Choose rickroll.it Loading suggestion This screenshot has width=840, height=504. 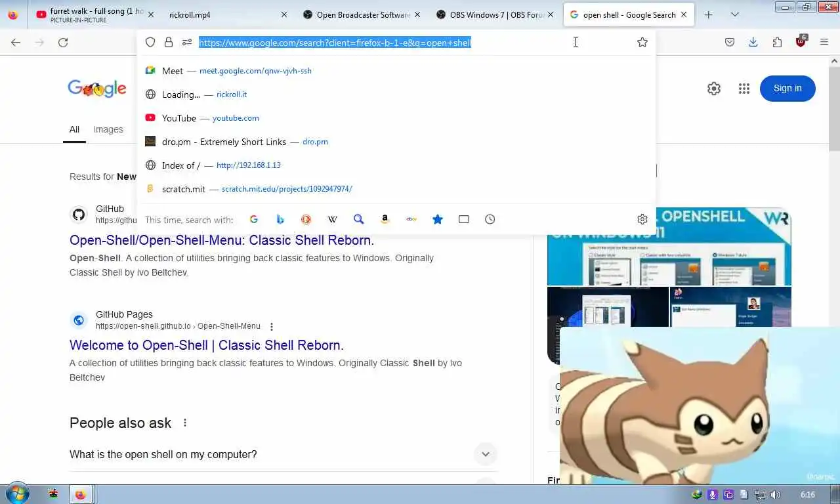coord(396,94)
